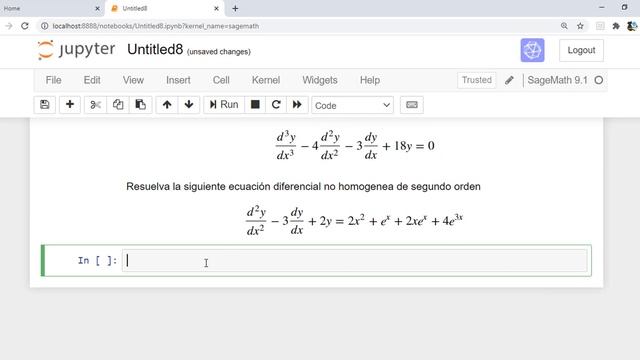This screenshot has height=360, width=640.
Task: Select the Untitled8 browser tab
Action: point(165,9)
